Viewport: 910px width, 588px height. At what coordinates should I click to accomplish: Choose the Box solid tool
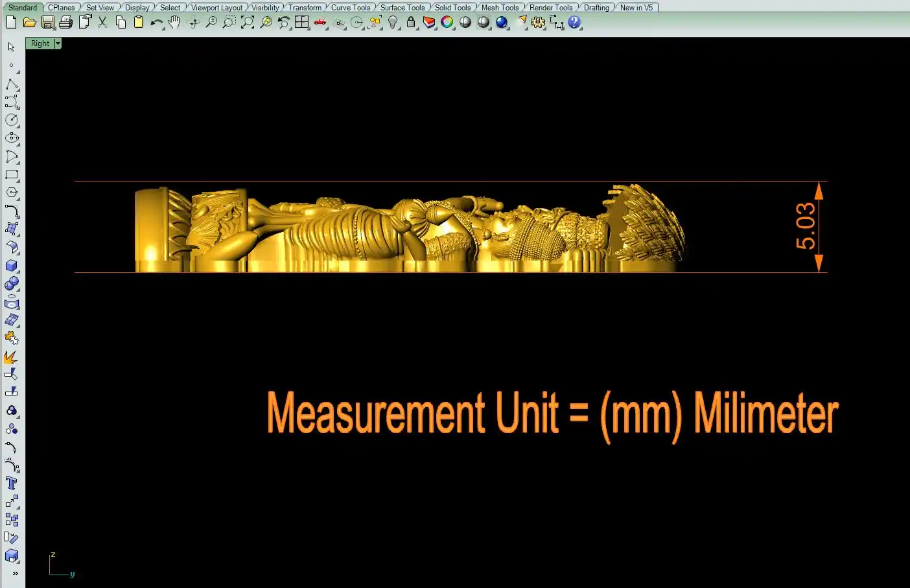12,266
